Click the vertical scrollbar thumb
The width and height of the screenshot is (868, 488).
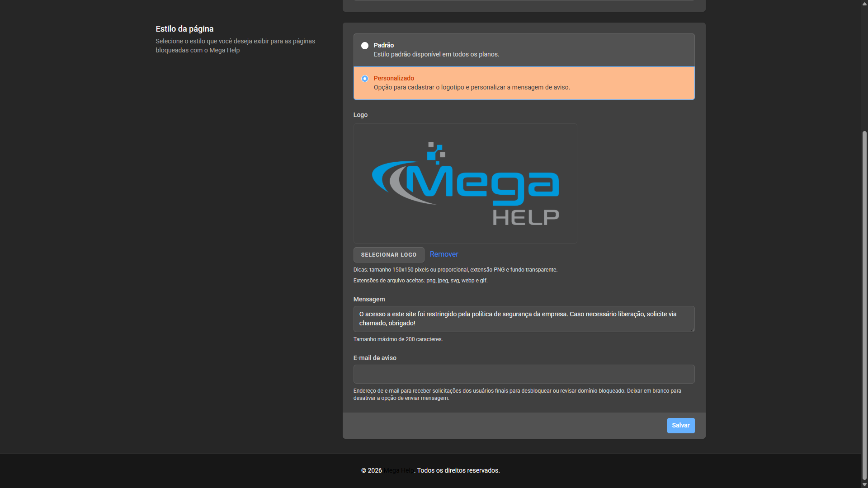pos(864,305)
